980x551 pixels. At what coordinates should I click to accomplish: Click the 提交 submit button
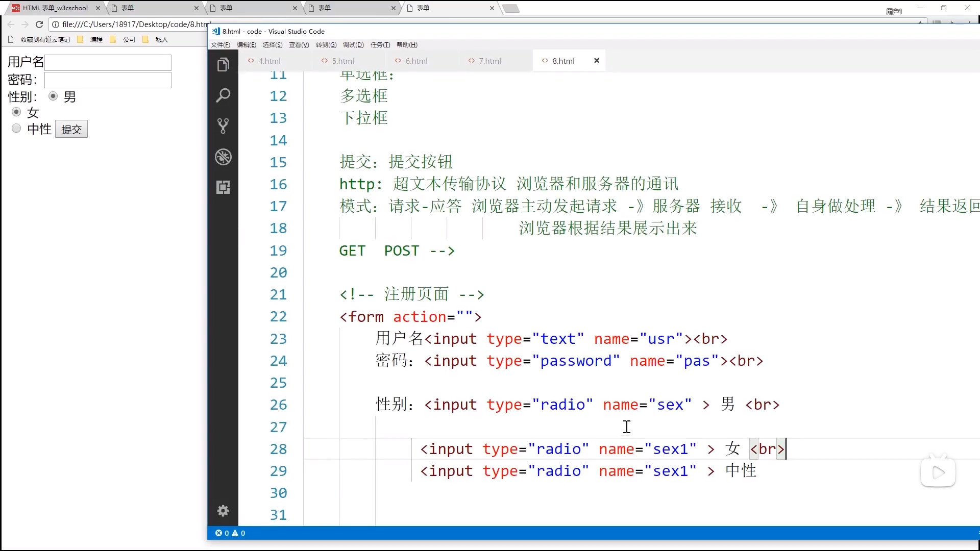(x=71, y=129)
